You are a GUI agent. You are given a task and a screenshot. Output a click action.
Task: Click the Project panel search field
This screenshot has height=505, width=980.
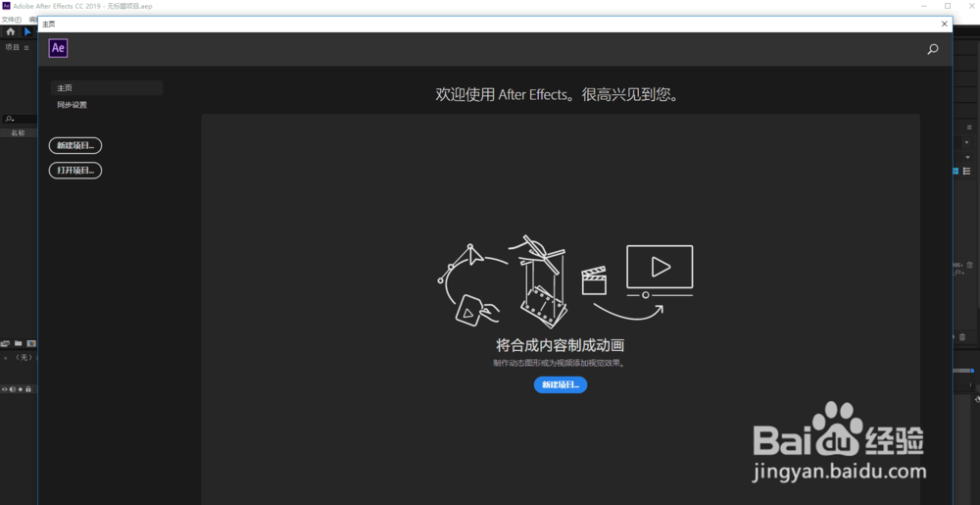pyautogui.click(x=19, y=119)
